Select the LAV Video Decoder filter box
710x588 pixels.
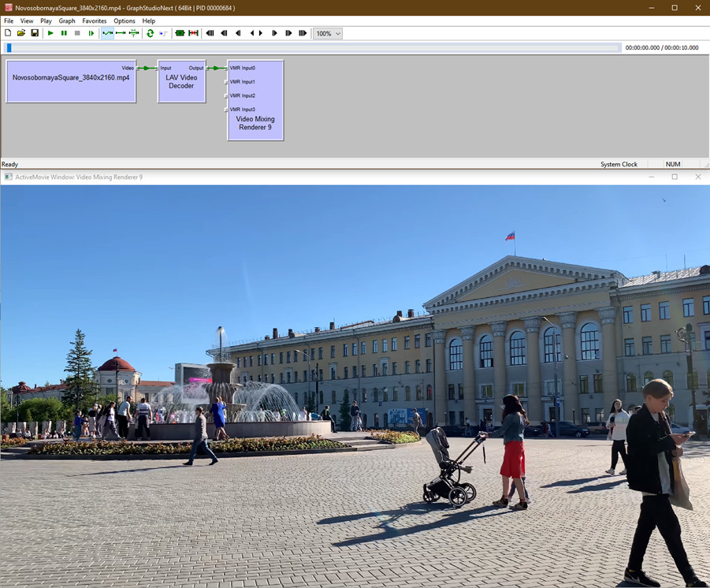click(x=181, y=85)
